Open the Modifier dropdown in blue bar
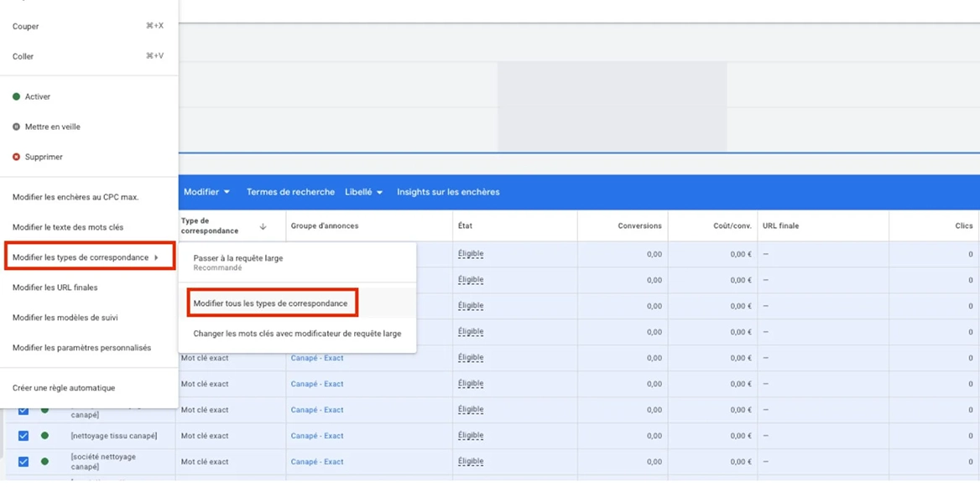The width and height of the screenshot is (980, 487). [207, 192]
